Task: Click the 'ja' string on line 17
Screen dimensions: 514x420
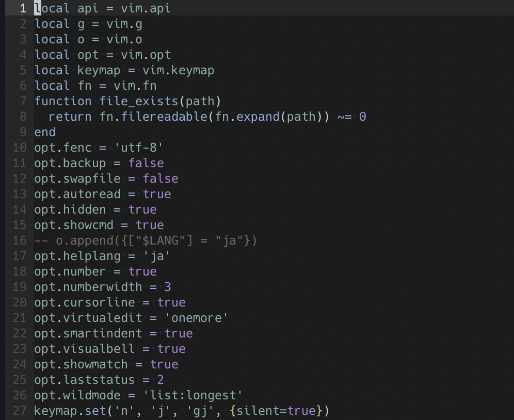Action: click(157, 256)
